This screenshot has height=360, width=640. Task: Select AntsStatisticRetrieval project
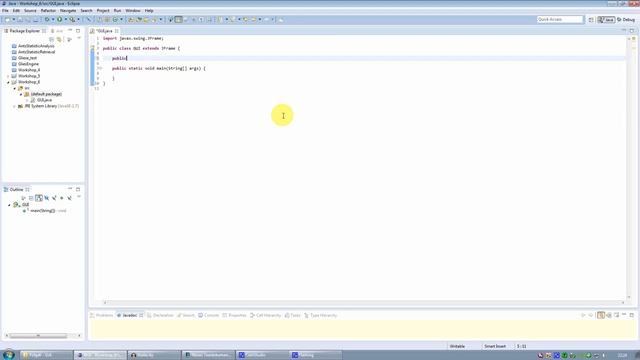click(36, 52)
